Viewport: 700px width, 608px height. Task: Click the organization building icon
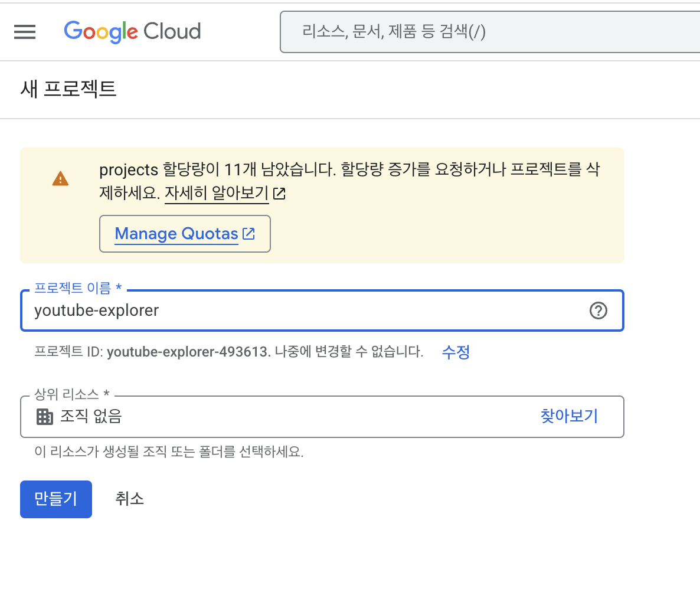coord(44,417)
